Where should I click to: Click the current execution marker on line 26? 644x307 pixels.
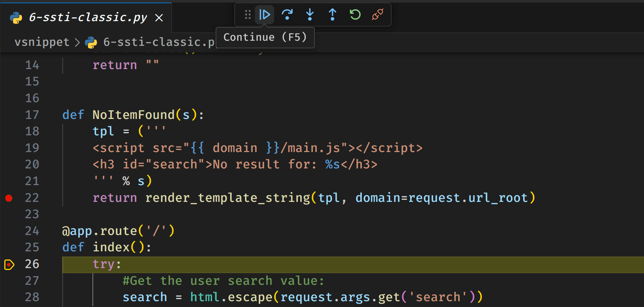(x=9, y=264)
